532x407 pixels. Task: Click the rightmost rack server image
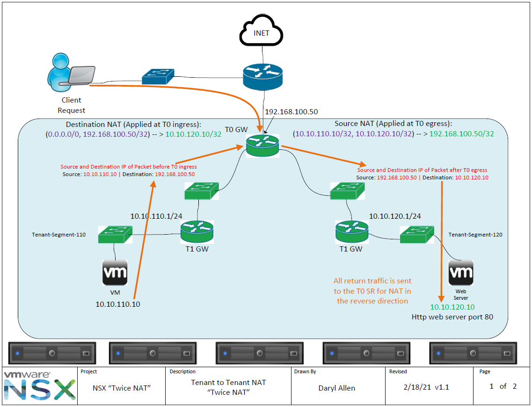[x=474, y=353]
